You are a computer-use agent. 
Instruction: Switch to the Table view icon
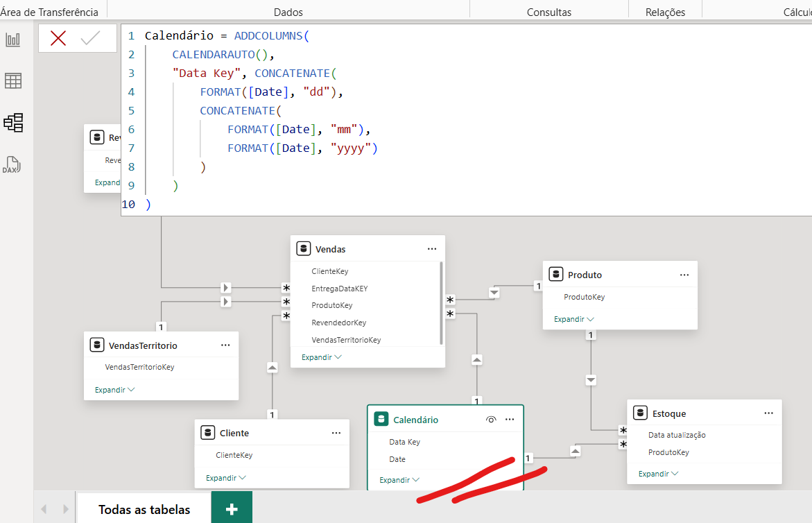pyautogui.click(x=13, y=81)
